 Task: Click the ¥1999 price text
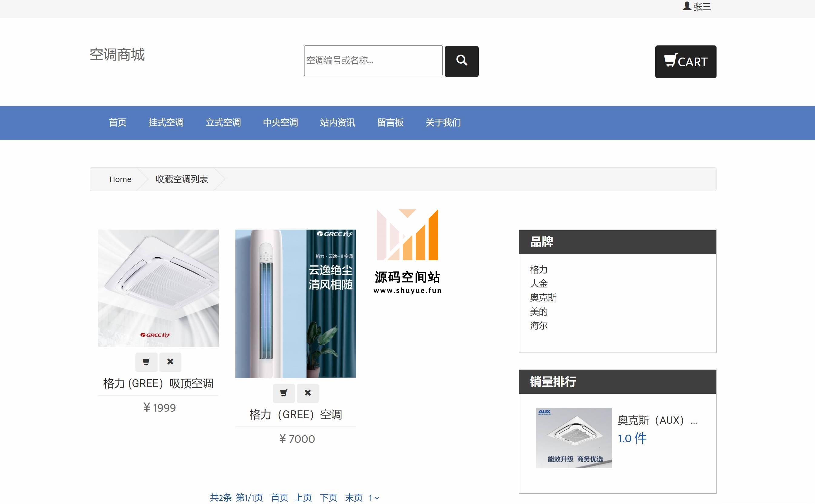point(159,408)
